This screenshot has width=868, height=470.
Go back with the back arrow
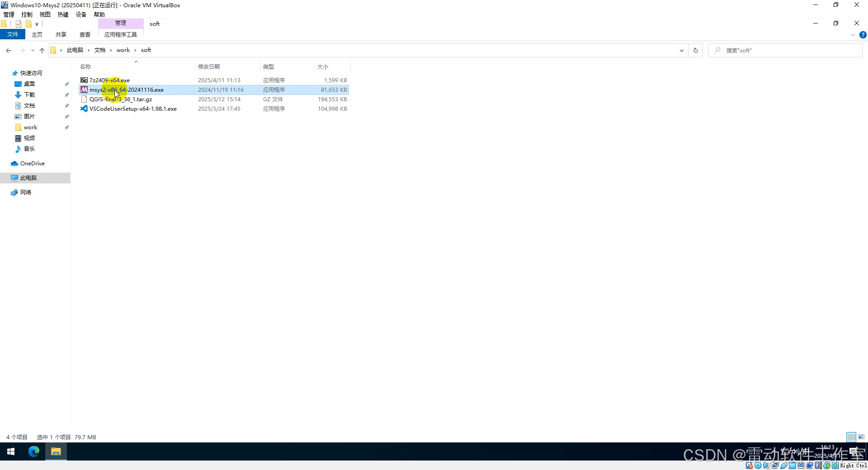[x=9, y=51]
